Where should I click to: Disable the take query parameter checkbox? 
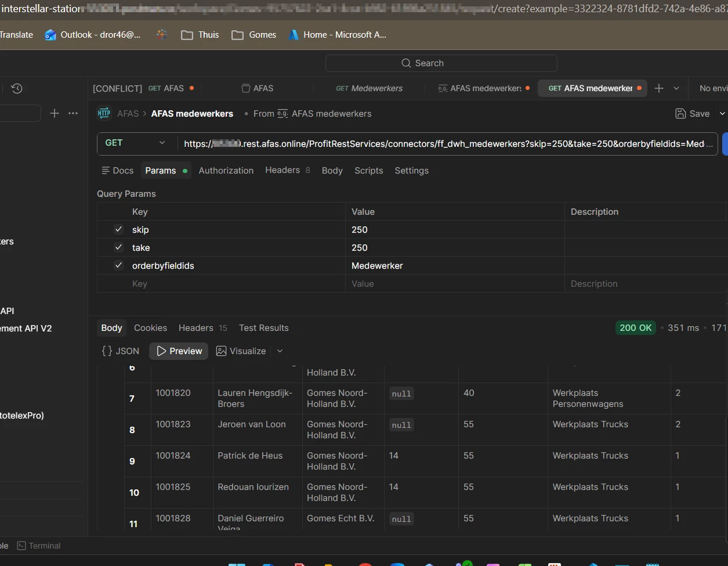coord(119,248)
